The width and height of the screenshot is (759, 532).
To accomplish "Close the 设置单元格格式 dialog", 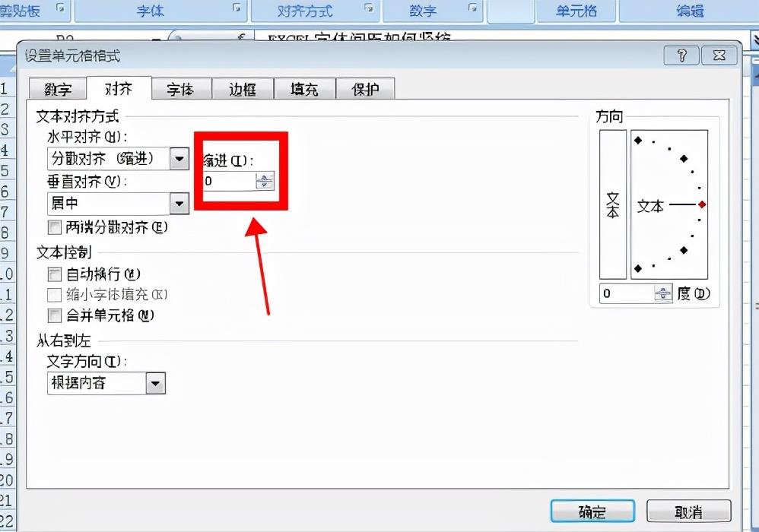I will tap(719, 55).
